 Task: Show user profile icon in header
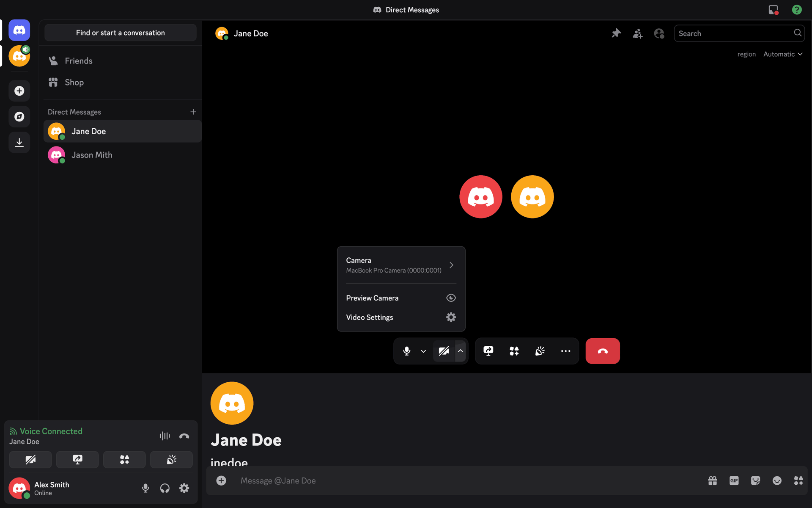[x=659, y=33]
